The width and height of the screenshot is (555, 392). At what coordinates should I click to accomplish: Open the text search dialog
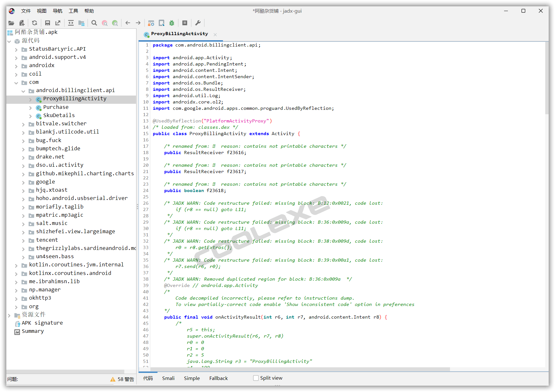click(94, 23)
